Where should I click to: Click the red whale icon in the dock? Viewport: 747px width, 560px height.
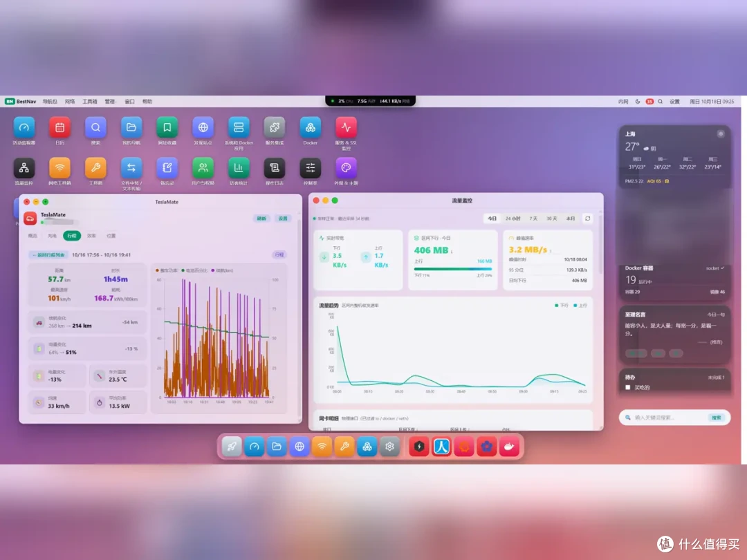click(509, 447)
